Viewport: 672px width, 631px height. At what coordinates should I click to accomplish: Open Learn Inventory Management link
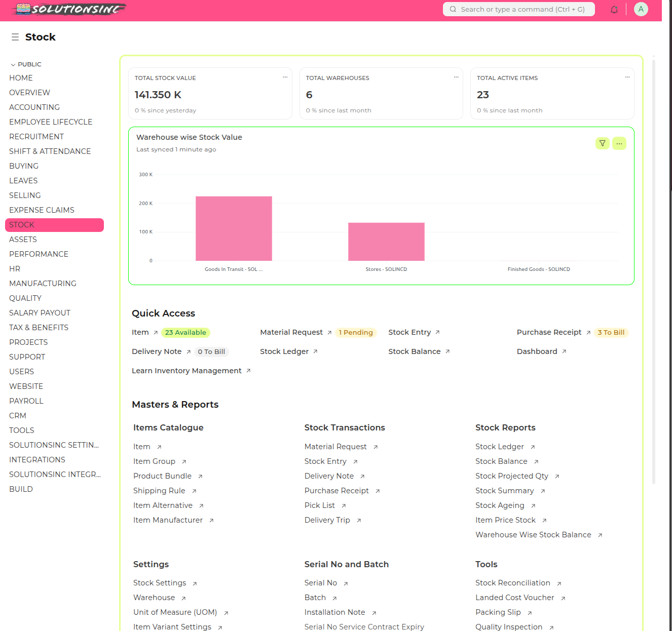click(x=186, y=371)
